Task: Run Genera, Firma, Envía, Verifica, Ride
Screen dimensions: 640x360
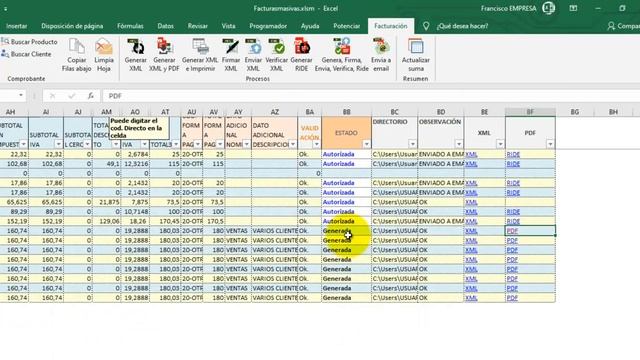Action: [342, 55]
